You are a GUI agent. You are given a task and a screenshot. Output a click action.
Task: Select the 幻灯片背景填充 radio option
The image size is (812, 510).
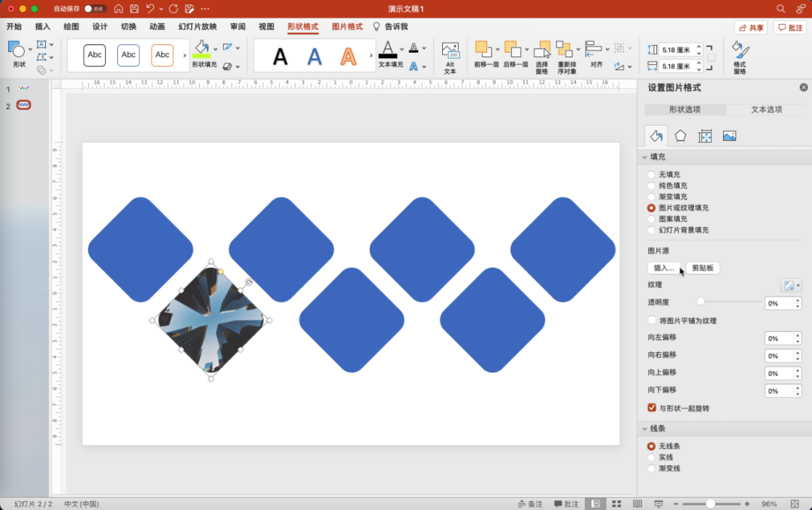pos(651,230)
